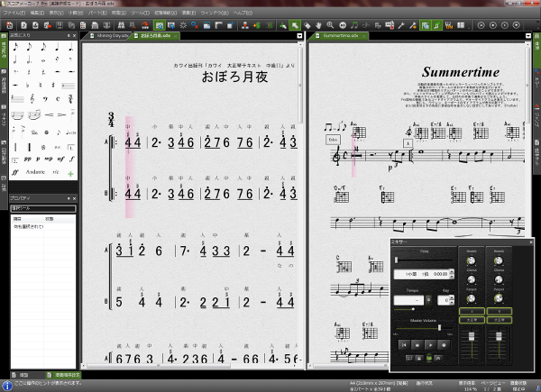Click the plain wrench settings icon
541x392 pixels.
pos(401,25)
